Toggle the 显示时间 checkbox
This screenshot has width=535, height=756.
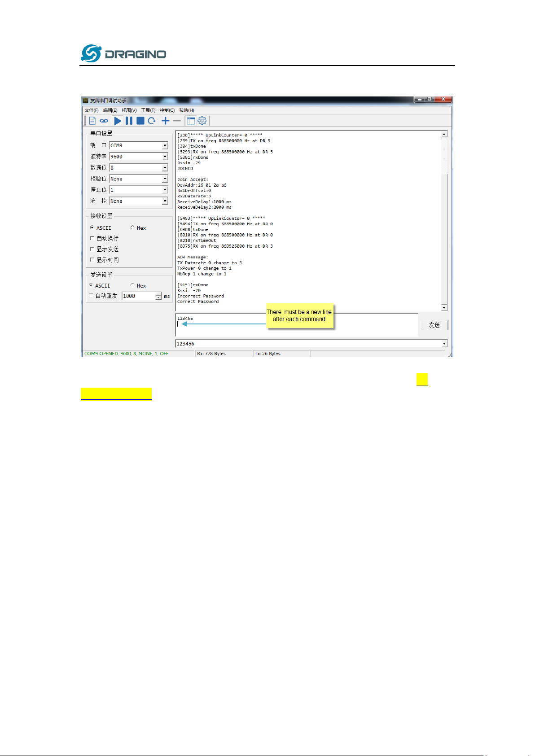[x=92, y=260]
